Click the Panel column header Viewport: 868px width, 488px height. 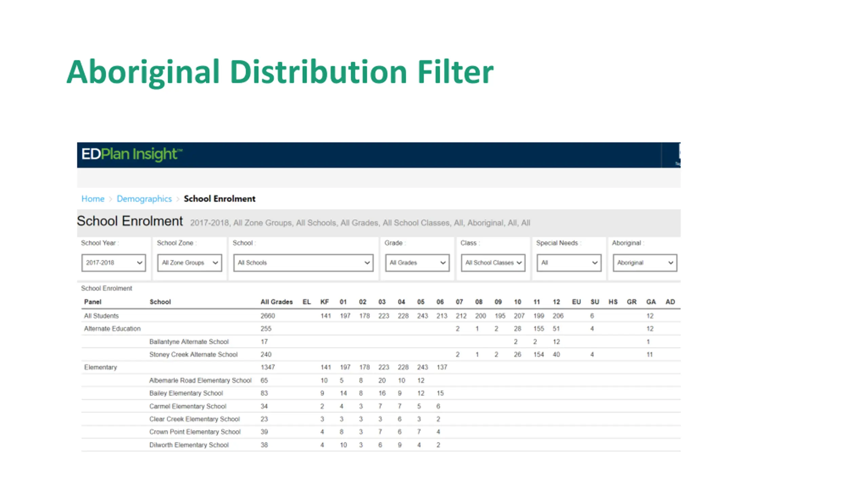click(x=93, y=302)
